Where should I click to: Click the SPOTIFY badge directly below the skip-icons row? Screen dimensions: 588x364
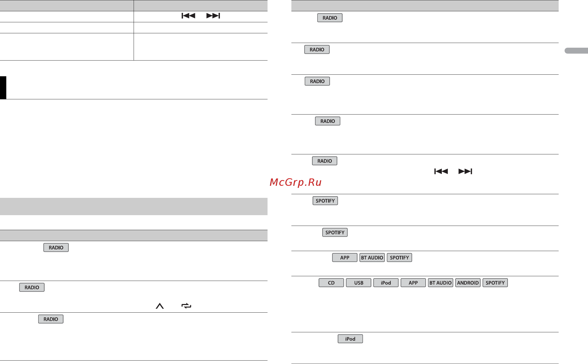[x=325, y=201]
